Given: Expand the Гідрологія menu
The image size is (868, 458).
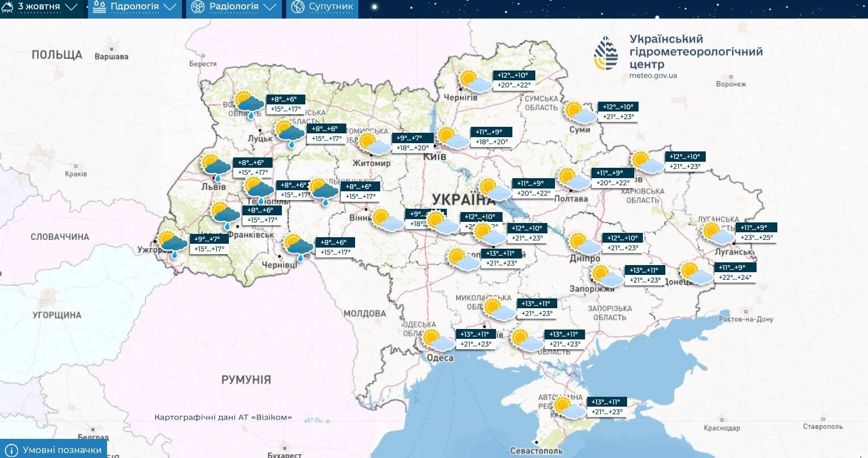Looking at the screenshot, I should click(135, 7).
